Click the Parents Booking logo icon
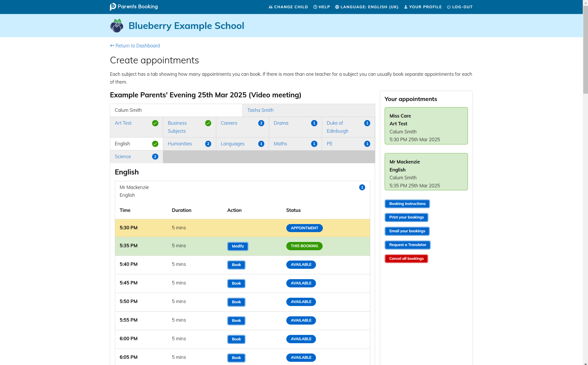The image size is (588, 365). (113, 7)
